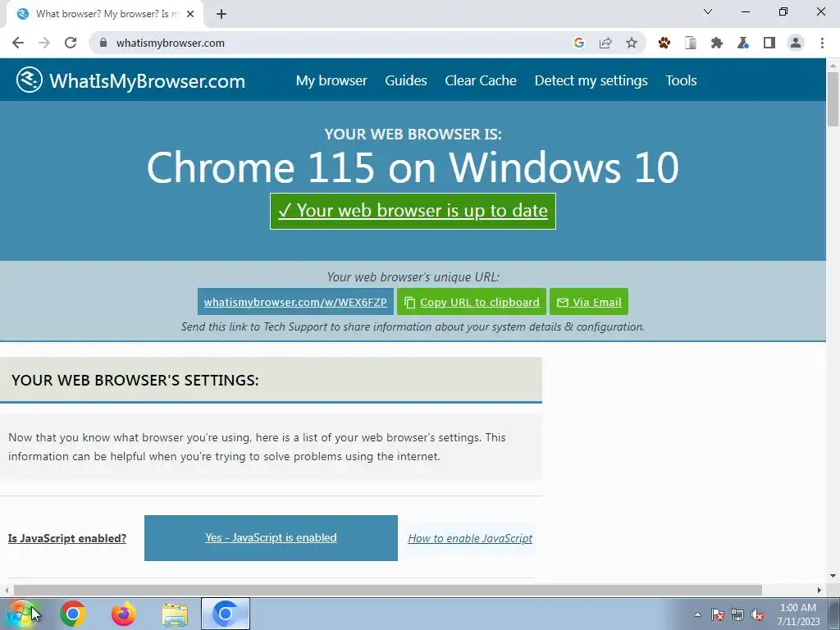
Task: Open Chrome's three-dot menu
Action: tap(822, 43)
